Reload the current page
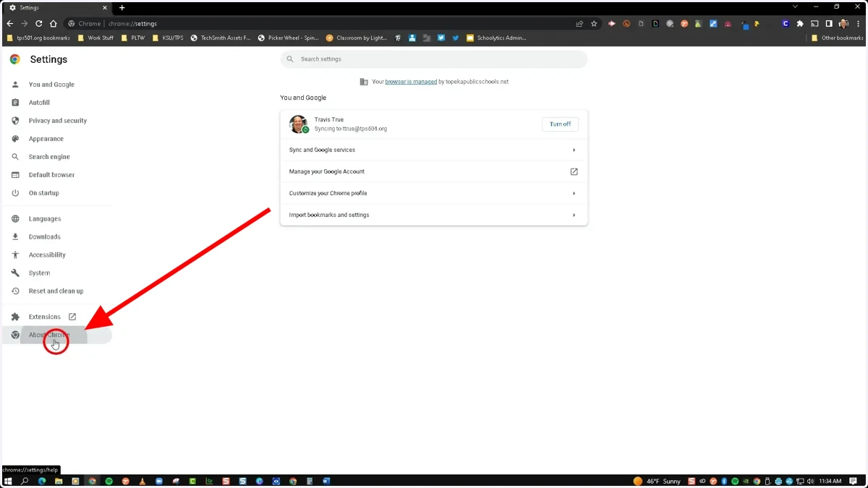The width and height of the screenshot is (868, 488). coord(38,24)
